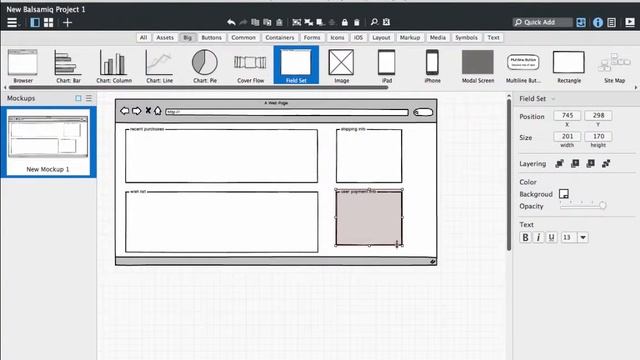
Task: Select the Chart: Pie library control
Action: click(x=205, y=66)
